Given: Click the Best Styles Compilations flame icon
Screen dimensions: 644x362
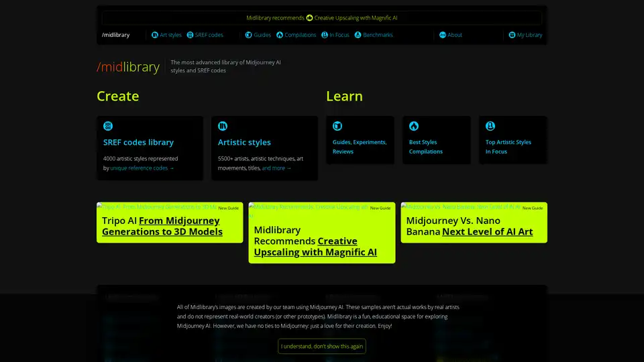Looking at the screenshot, I should [x=414, y=126].
